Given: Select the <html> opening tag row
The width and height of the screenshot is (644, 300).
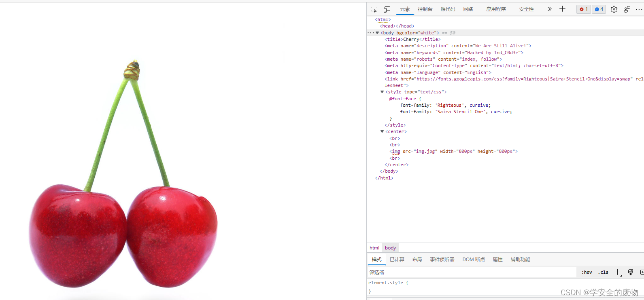Looking at the screenshot, I should (x=383, y=19).
